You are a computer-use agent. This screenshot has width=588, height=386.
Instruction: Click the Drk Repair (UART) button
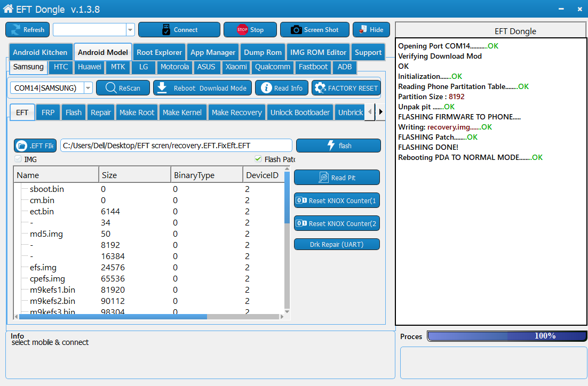tap(337, 244)
